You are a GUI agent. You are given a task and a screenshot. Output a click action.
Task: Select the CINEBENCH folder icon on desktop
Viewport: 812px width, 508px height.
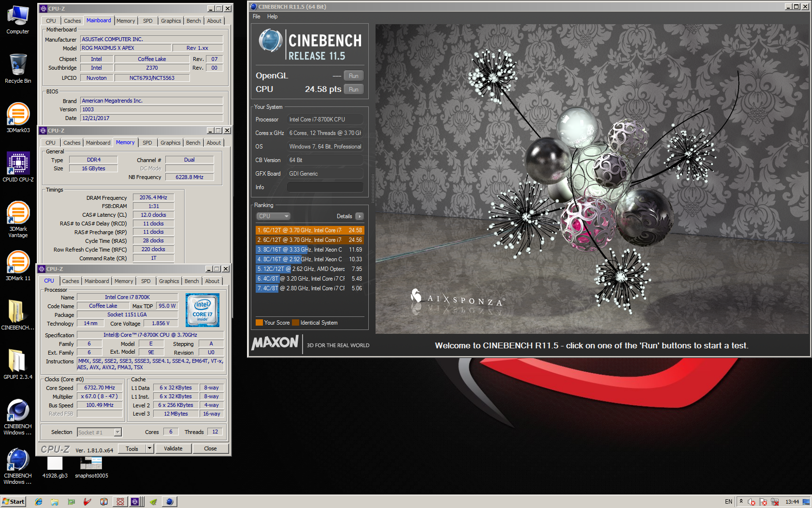[x=18, y=315]
